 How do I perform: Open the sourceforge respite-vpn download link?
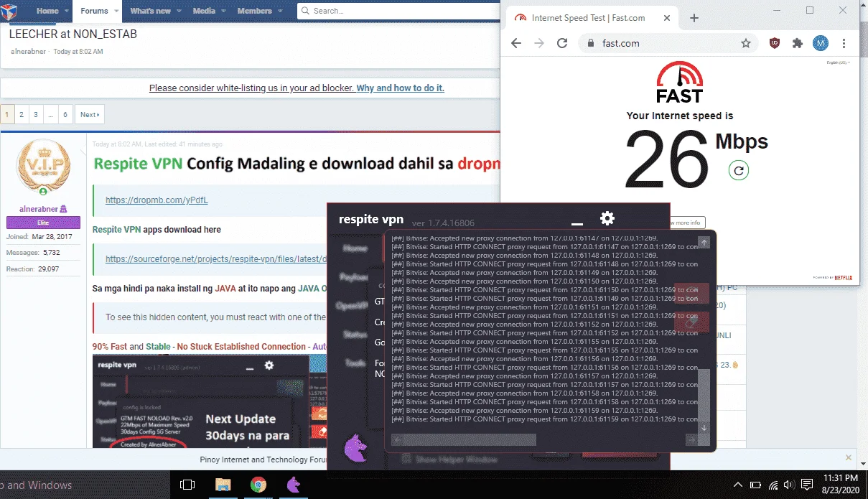coord(216,259)
